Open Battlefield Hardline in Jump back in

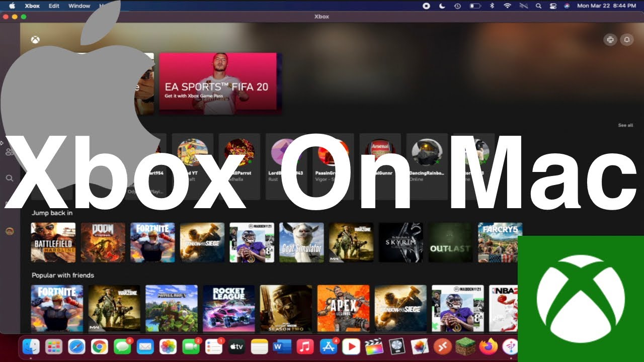tap(53, 242)
